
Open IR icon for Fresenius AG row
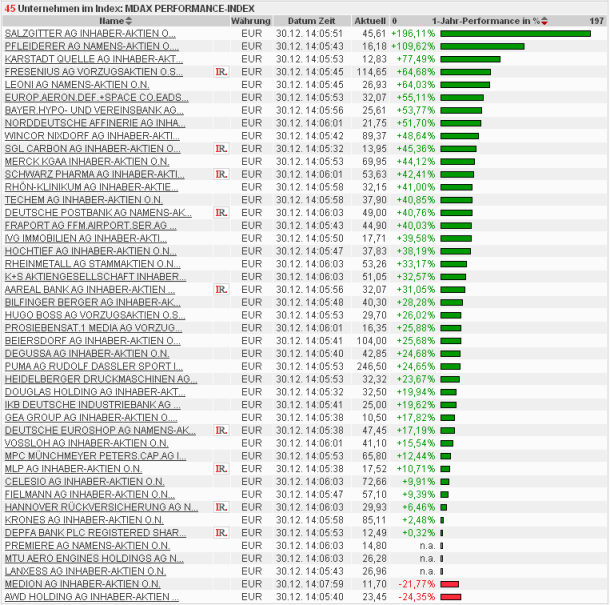(221, 72)
